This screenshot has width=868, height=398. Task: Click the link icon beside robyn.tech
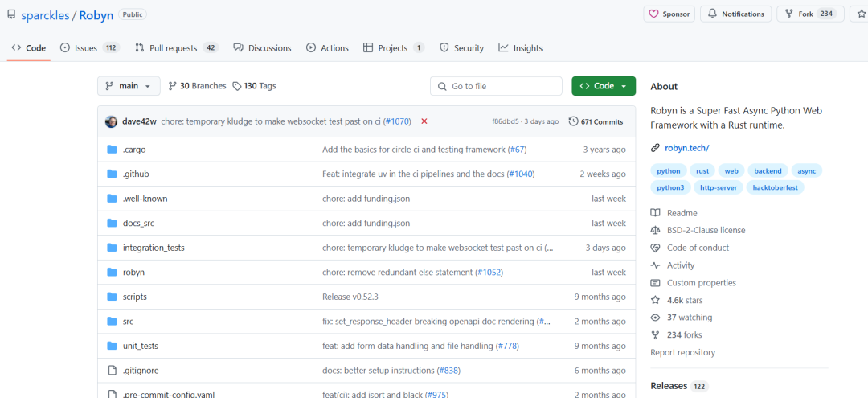[656, 148]
